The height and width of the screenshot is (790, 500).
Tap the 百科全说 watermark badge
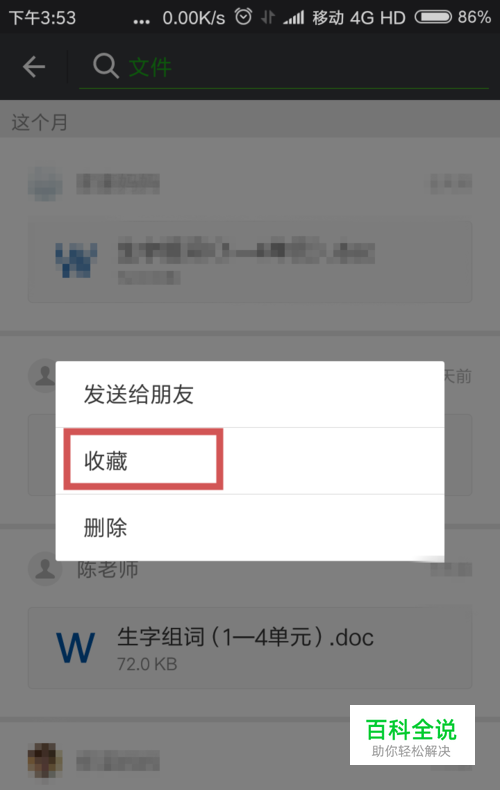tap(412, 735)
